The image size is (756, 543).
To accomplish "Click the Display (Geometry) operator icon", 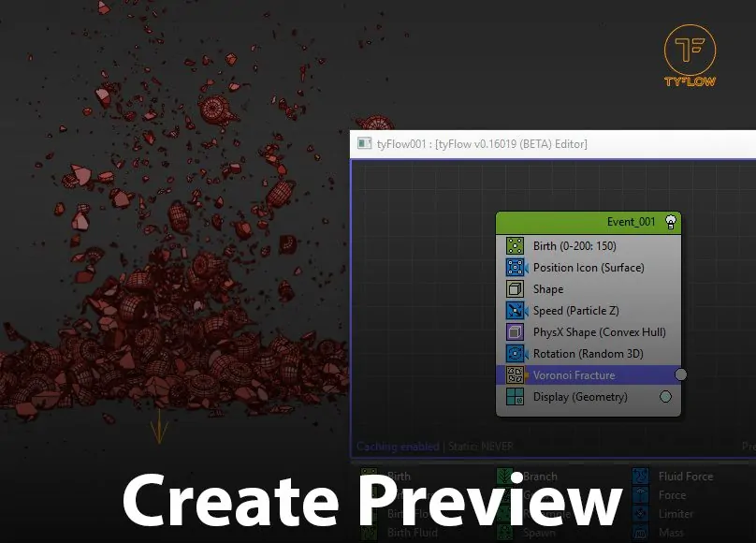I will 515,397.
